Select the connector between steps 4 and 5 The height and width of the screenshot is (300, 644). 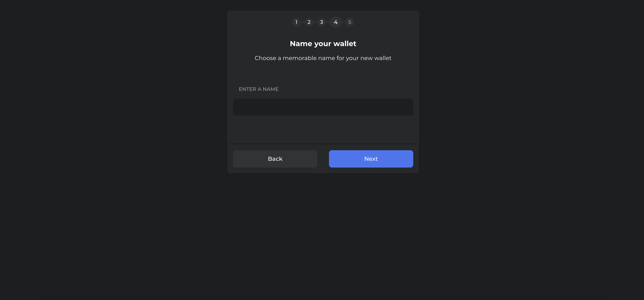343,22
